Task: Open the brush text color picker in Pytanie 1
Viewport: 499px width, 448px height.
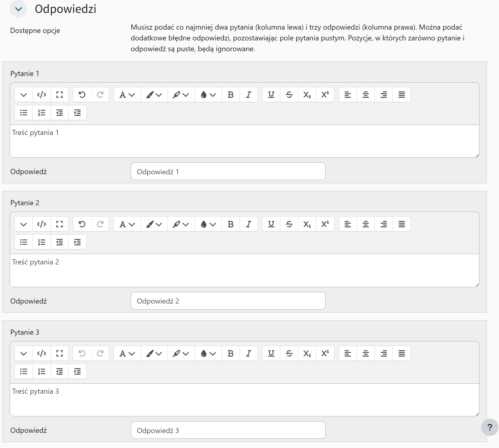Action: (x=154, y=95)
